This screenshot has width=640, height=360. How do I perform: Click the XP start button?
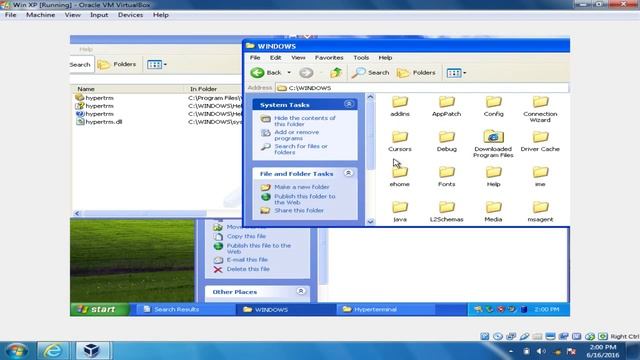tap(100, 309)
